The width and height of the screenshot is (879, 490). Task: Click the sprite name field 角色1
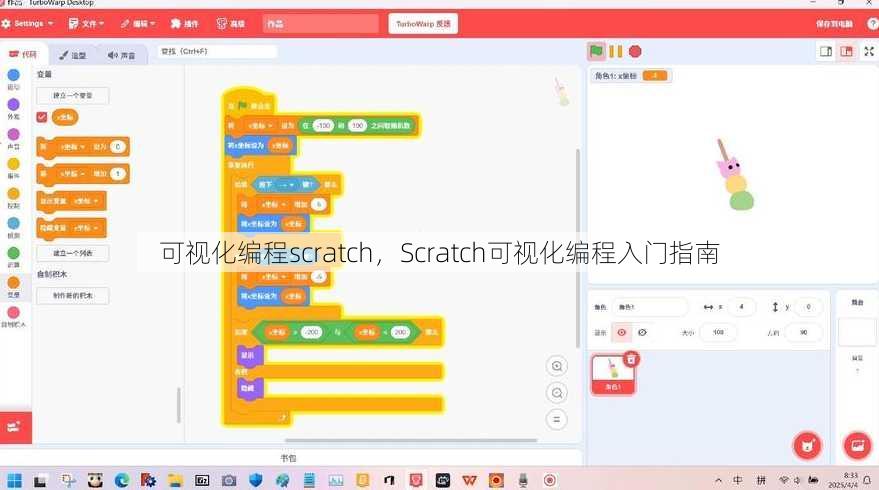tap(650, 307)
